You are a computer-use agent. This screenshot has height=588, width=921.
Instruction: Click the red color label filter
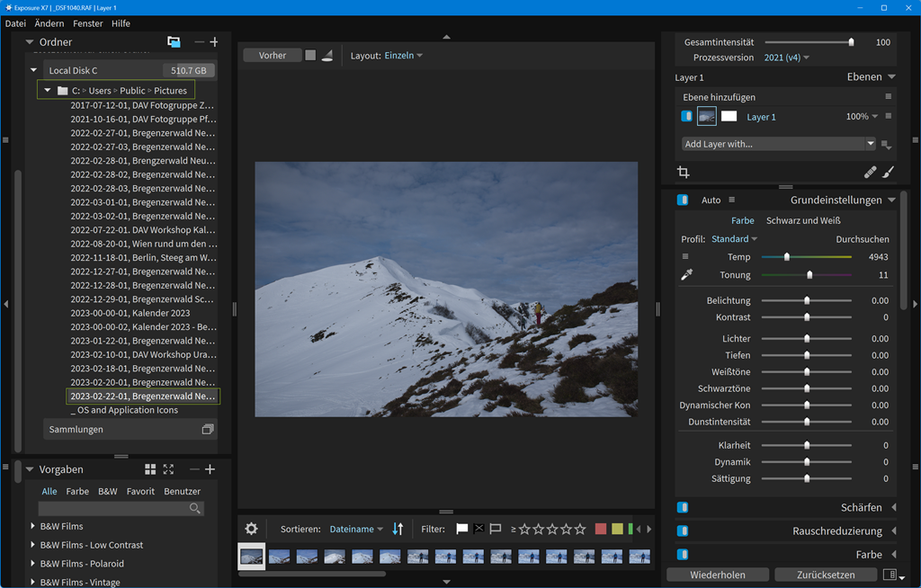click(x=601, y=530)
